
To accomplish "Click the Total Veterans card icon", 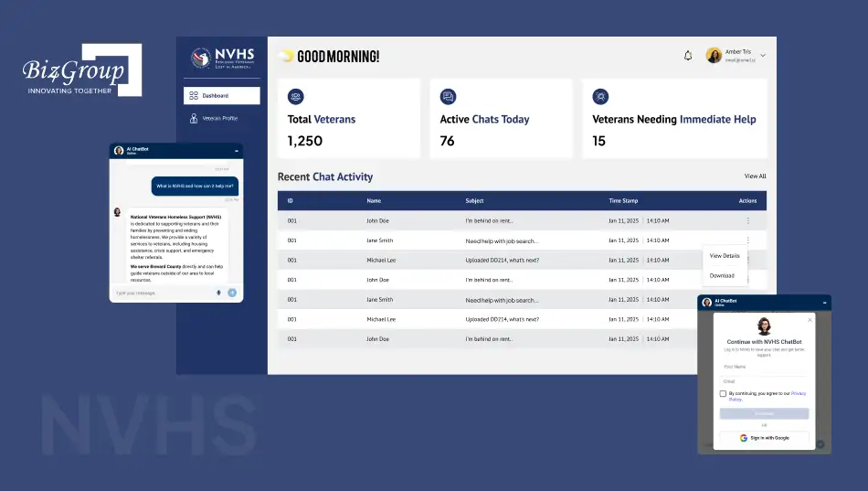I will 296,96.
